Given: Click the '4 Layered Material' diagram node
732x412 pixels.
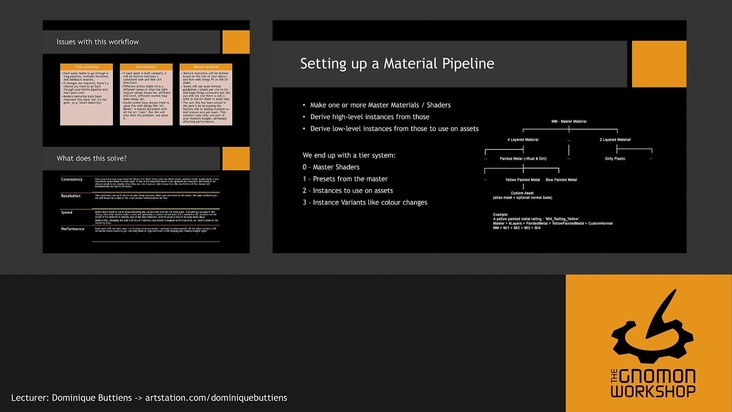Looking at the screenshot, I should click(x=523, y=140).
